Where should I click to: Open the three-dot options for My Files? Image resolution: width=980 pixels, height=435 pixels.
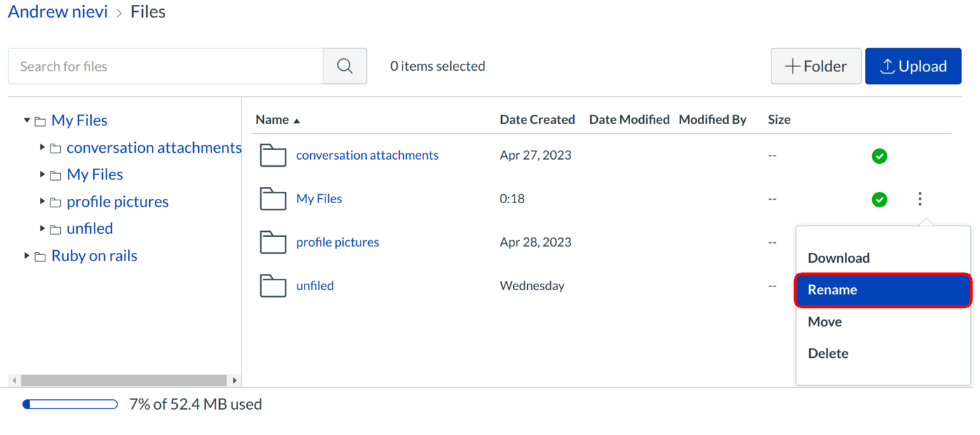tap(920, 200)
